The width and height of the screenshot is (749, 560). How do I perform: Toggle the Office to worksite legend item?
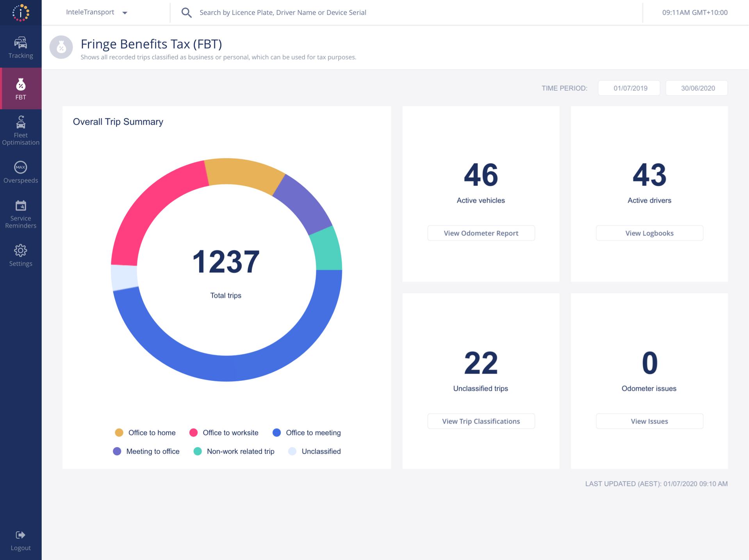224,433
